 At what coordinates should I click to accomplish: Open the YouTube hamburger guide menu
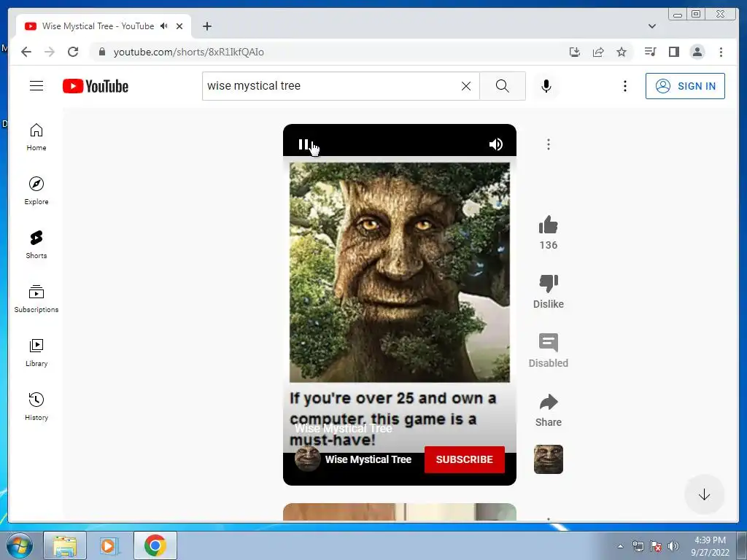pos(36,86)
